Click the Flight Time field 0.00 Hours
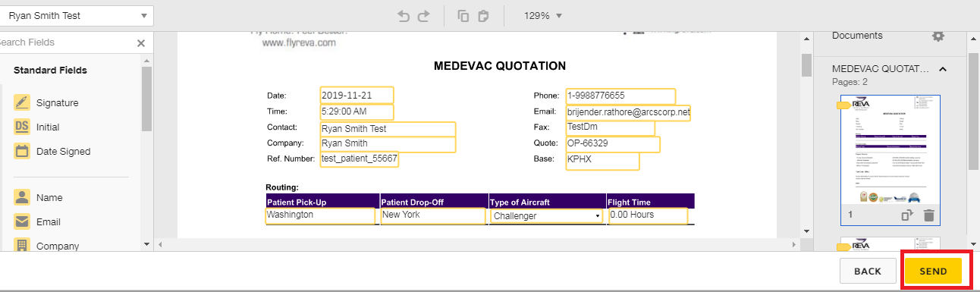Viewport: 980px width, 292px height. pyautogui.click(x=648, y=215)
